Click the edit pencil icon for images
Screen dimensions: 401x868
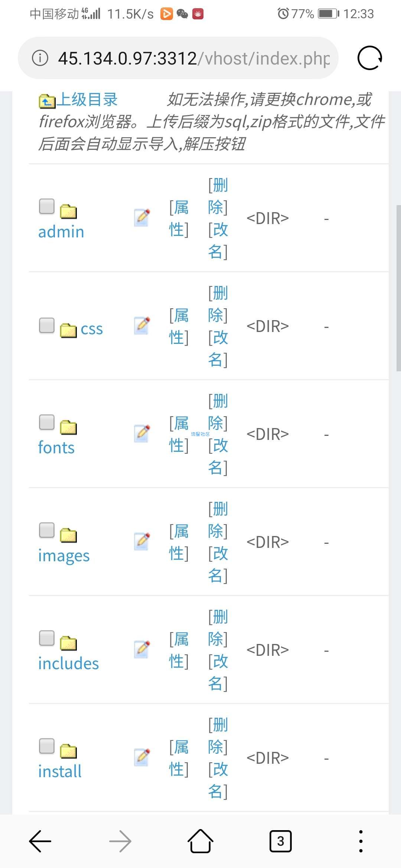(142, 542)
